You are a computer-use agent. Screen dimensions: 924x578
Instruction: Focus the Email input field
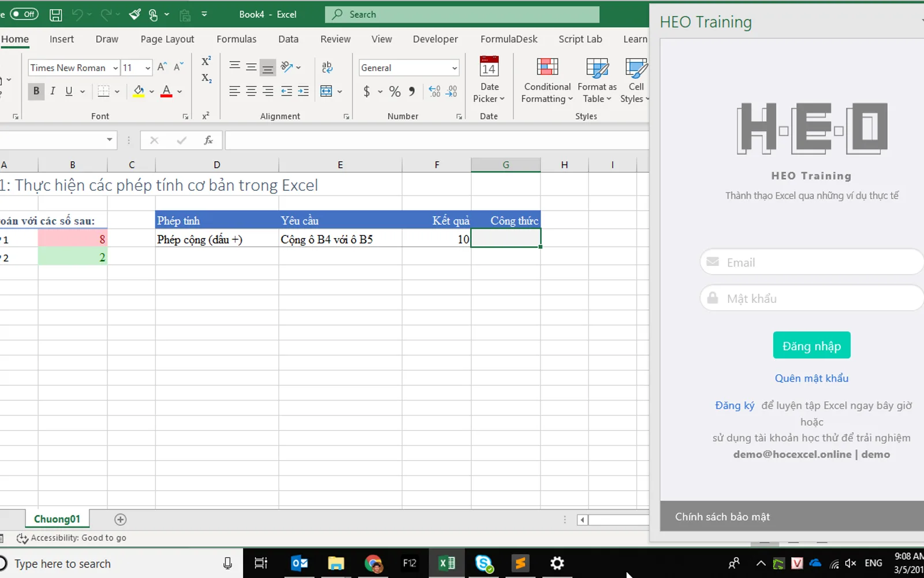coord(812,262)
